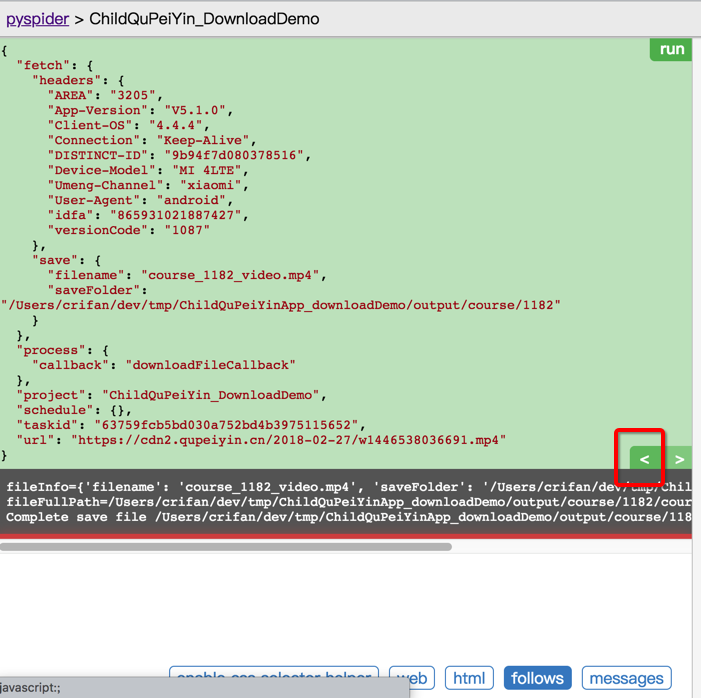Open the pyspider home link
This screenshot has width=701, height=699.
[38, 19]
